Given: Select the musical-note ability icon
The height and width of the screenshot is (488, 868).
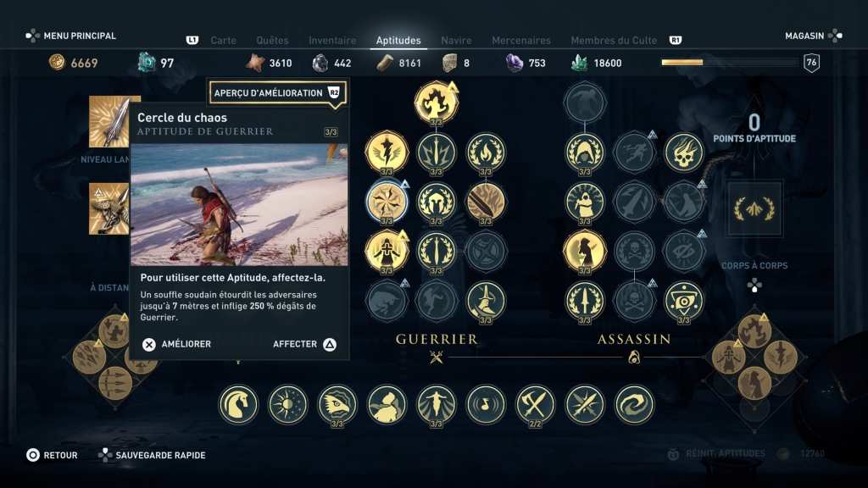Looking at the screenshot, I should click(x=486, y=404).
